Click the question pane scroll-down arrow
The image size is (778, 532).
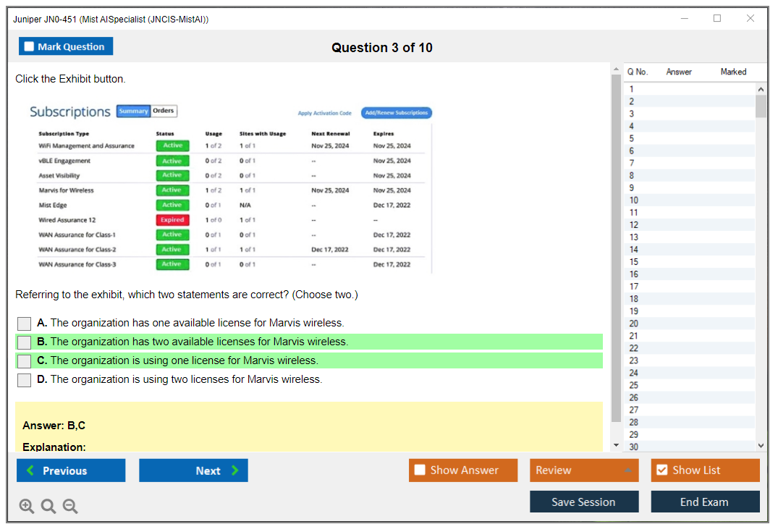[616, 445]
